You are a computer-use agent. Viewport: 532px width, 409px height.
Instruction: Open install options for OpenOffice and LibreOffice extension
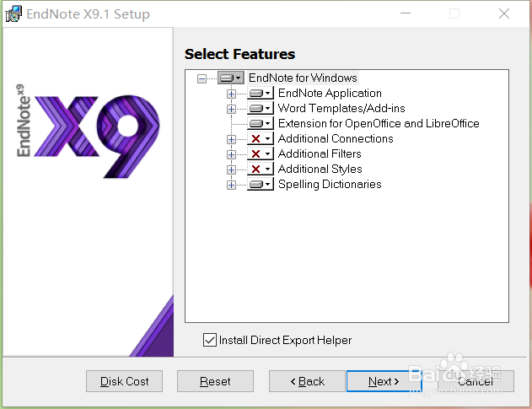coord(261,123)
